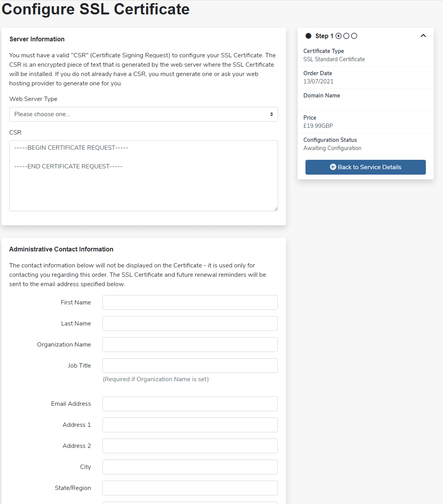Click the Back to Service Details button
Screen dimensions: 443x504
point(365,167)
